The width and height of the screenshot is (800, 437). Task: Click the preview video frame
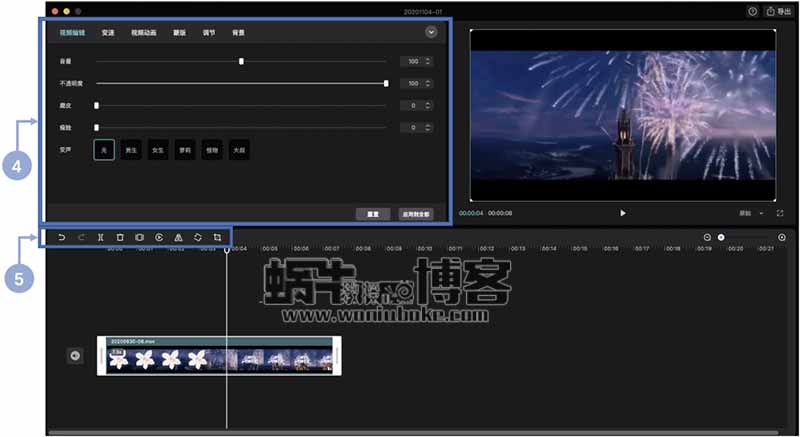[623, 115]
